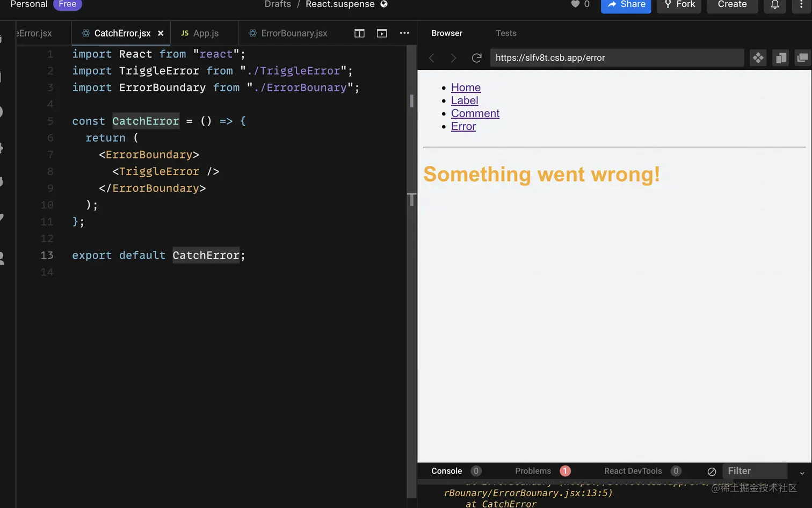This screenshot has height=508, width=812.
Task: Click the preview pane toggle icon
Action: coord(382,33)
